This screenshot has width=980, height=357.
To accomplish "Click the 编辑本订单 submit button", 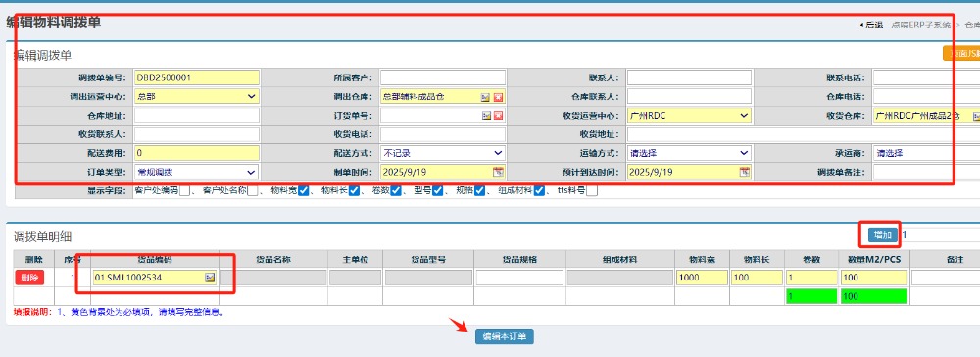I will (x=505, y=336).
